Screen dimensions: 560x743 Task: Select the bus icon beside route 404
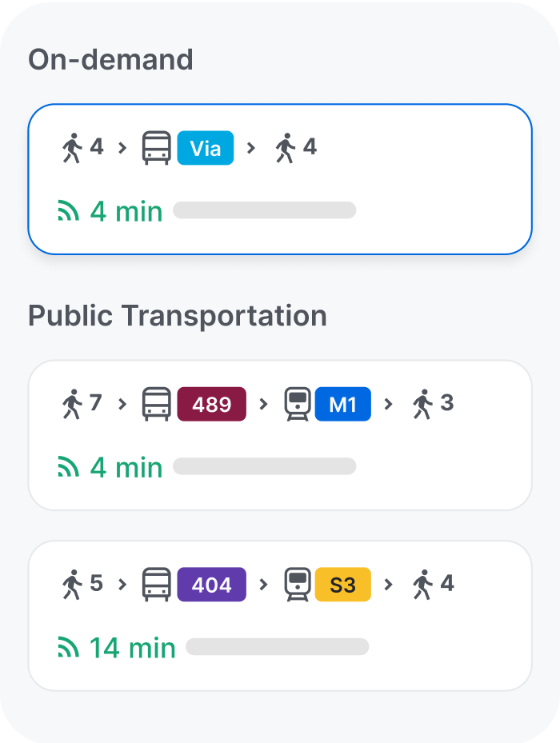coord(157,584)
